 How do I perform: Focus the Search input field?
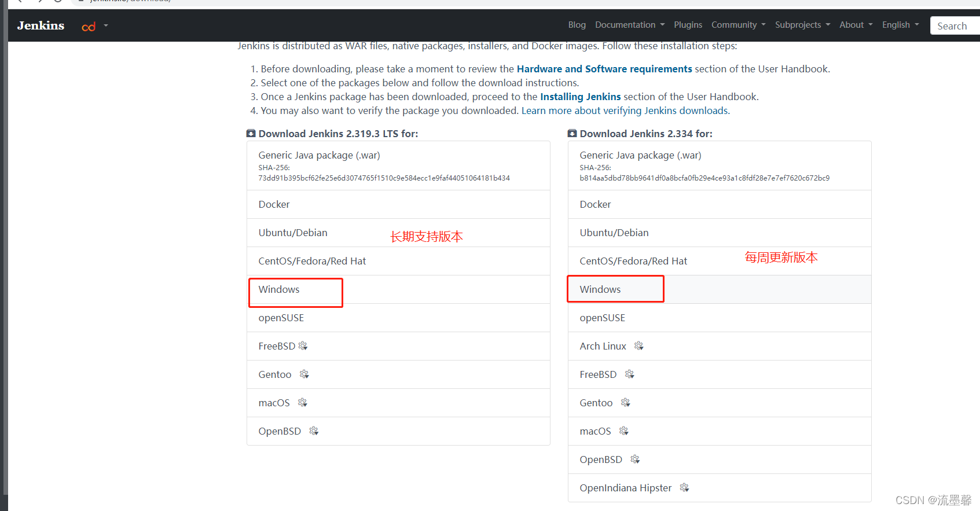click(x=955, y=26)
